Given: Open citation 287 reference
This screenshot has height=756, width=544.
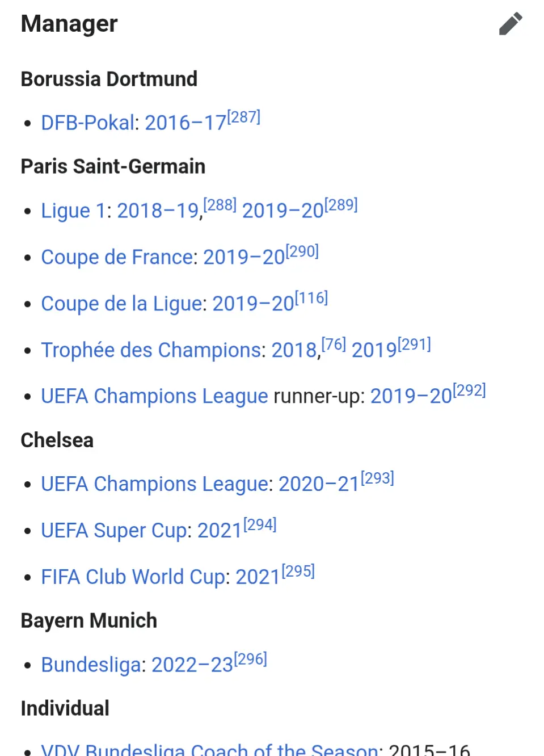Looking at the screenshot, I should pyautogui.click(x=244, y=117).
